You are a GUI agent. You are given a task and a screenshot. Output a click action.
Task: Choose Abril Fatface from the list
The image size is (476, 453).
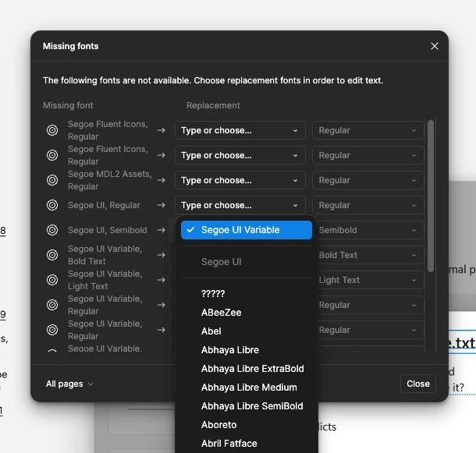point(247,444)
